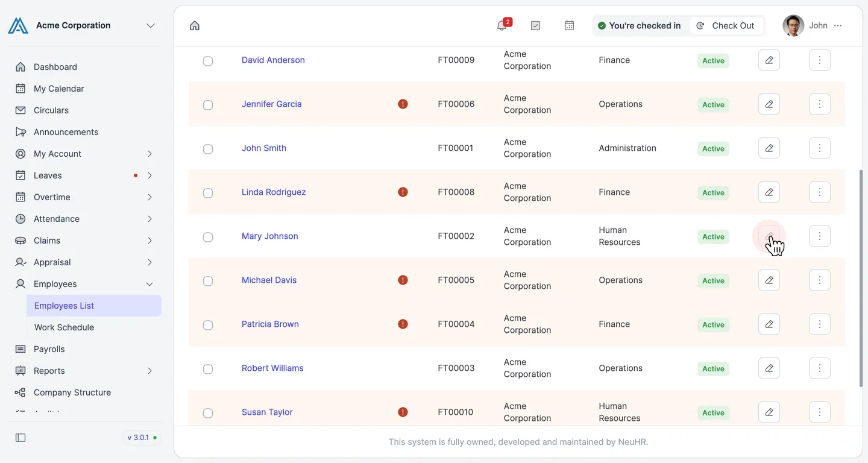Select Jennifer Garcia's row checkbox

[208, 105]
